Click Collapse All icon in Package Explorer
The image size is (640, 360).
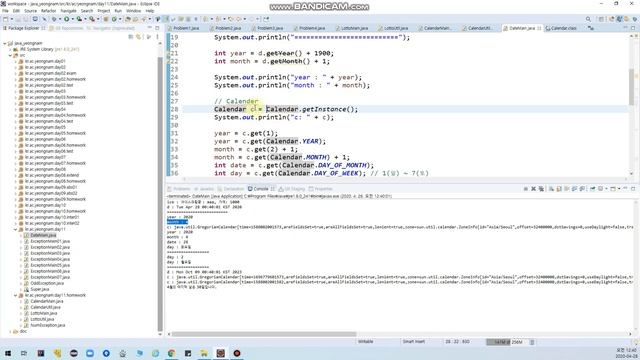pyautogui.click(x=131, y=37)
